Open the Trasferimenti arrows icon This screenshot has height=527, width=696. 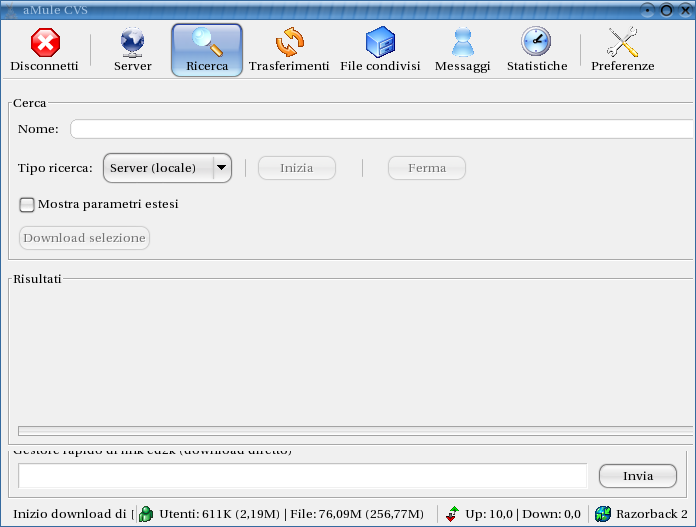coord(289,43)
